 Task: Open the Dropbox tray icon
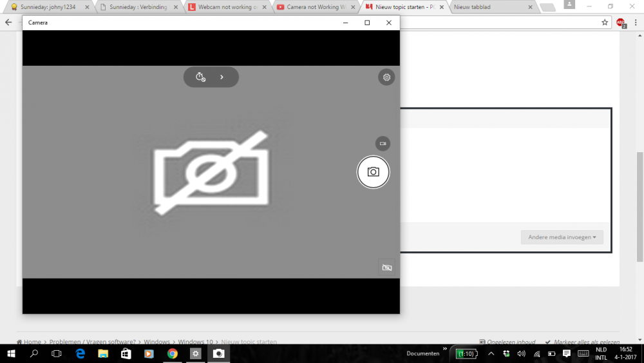[506, 353]
